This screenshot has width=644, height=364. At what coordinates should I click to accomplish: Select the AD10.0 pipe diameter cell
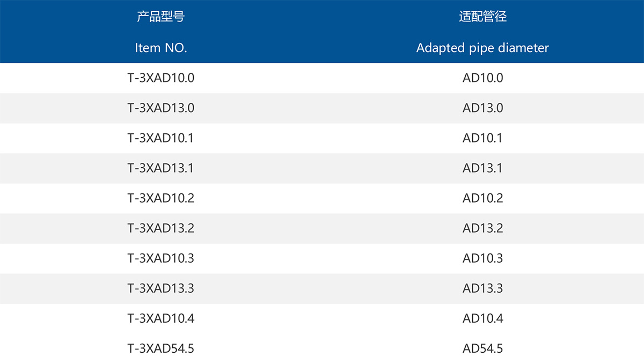tap(482, 78)
